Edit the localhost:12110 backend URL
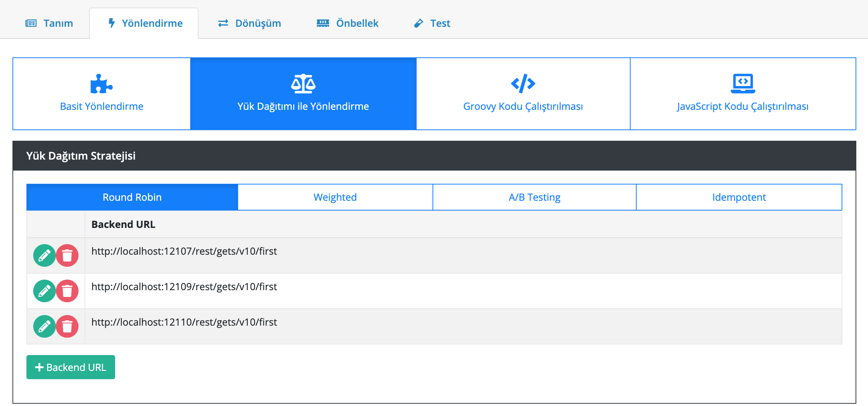This screenshot has height=406, width=868. 45,326
